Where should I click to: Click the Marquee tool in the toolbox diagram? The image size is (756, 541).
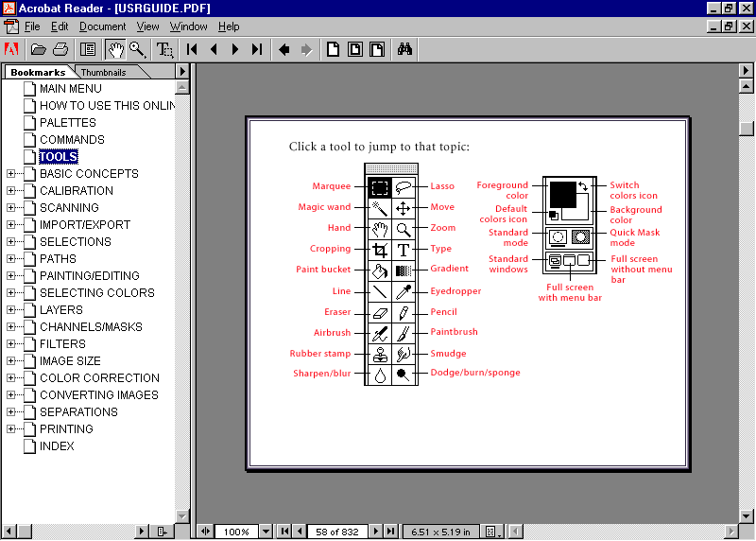[x=380, y=187]
